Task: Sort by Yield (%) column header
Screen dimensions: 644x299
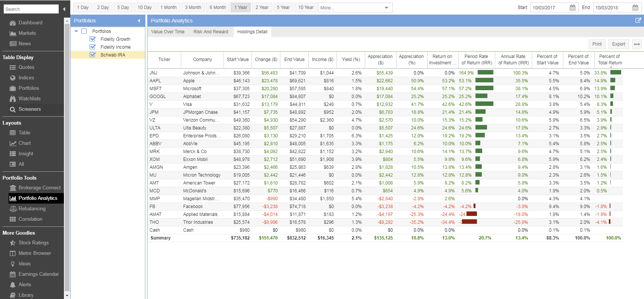Action: [x=351, y=60]
